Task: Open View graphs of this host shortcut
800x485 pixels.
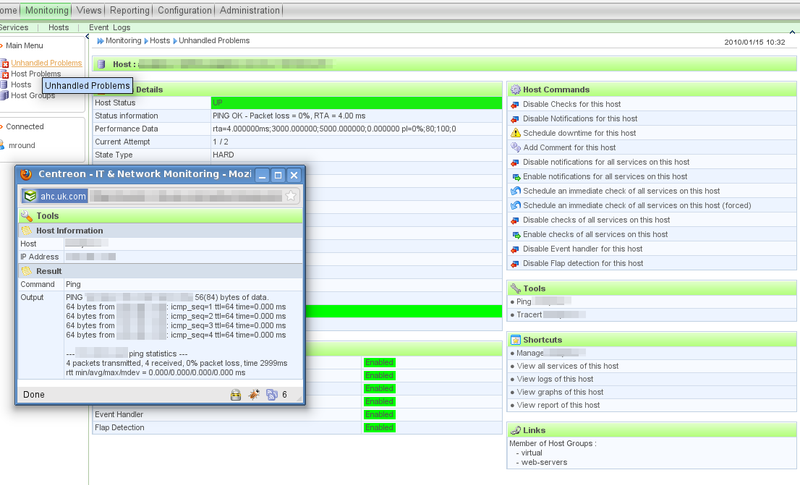Action: click(557, 392)
